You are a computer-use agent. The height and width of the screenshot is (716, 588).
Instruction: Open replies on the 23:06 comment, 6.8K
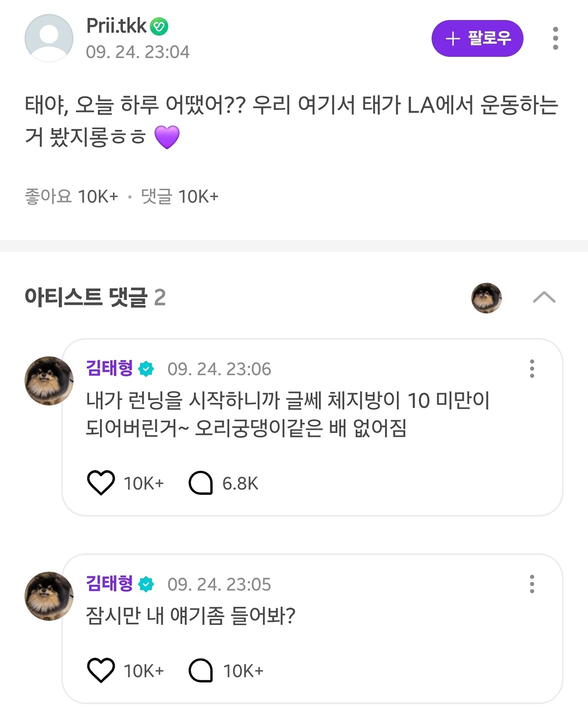click(223, 483)
